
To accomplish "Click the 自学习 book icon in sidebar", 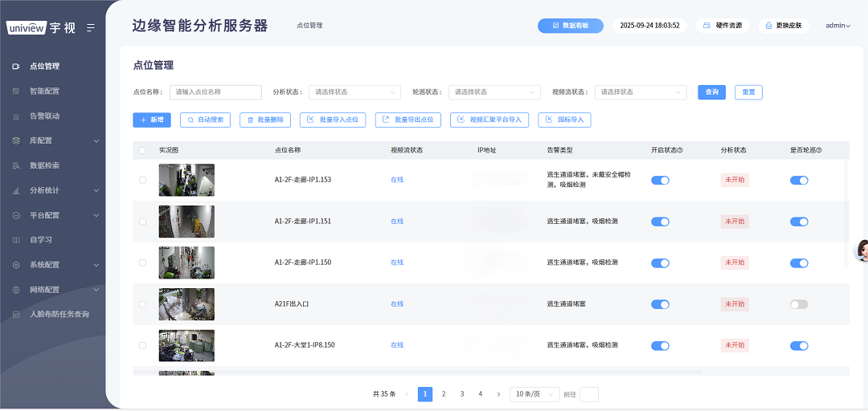I will [x=16, y=240].
